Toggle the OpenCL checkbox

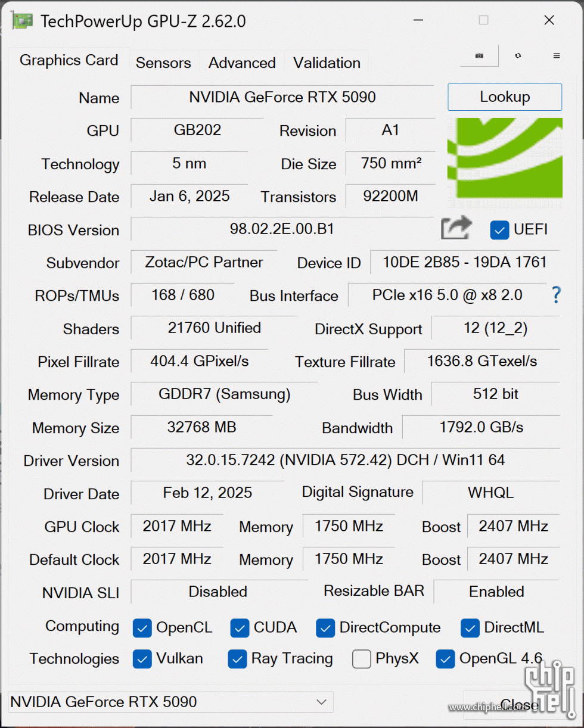point(142,628)
